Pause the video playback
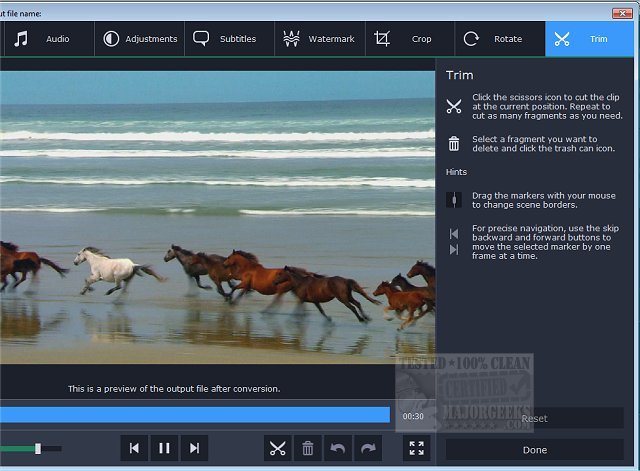This screenshot has width=640, height=471. [x=164, y=449]
